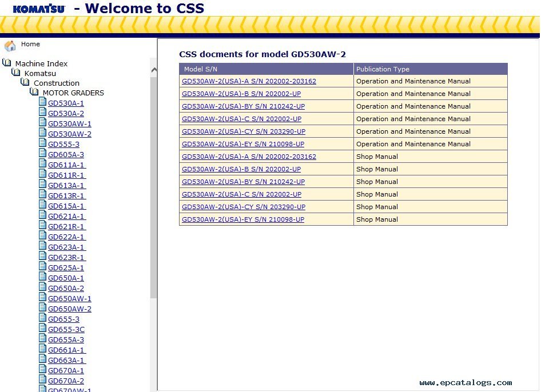Click the document icon beside GD613A-1
Image resolution: width=541 pixels, height=392 pixels.
click(42, 184)
